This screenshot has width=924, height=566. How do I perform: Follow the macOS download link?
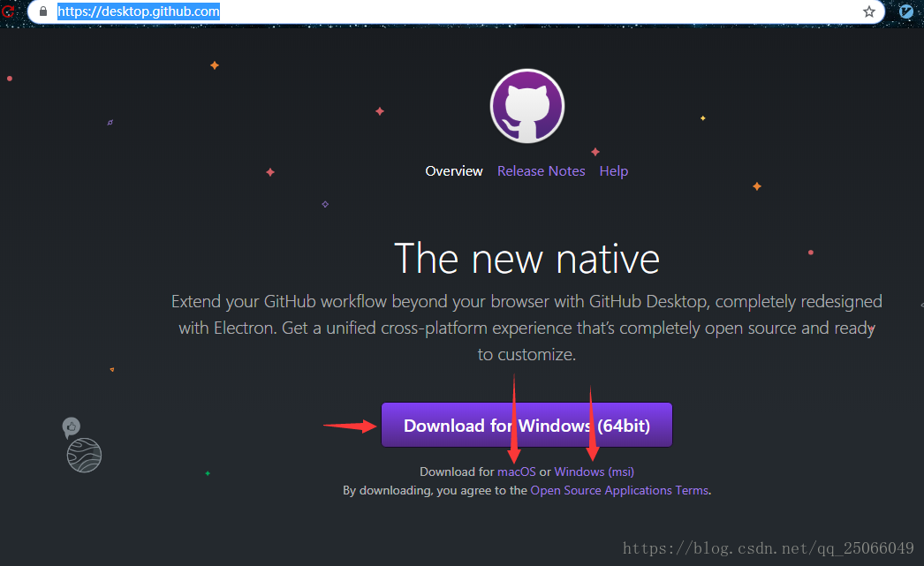(516, 472)
